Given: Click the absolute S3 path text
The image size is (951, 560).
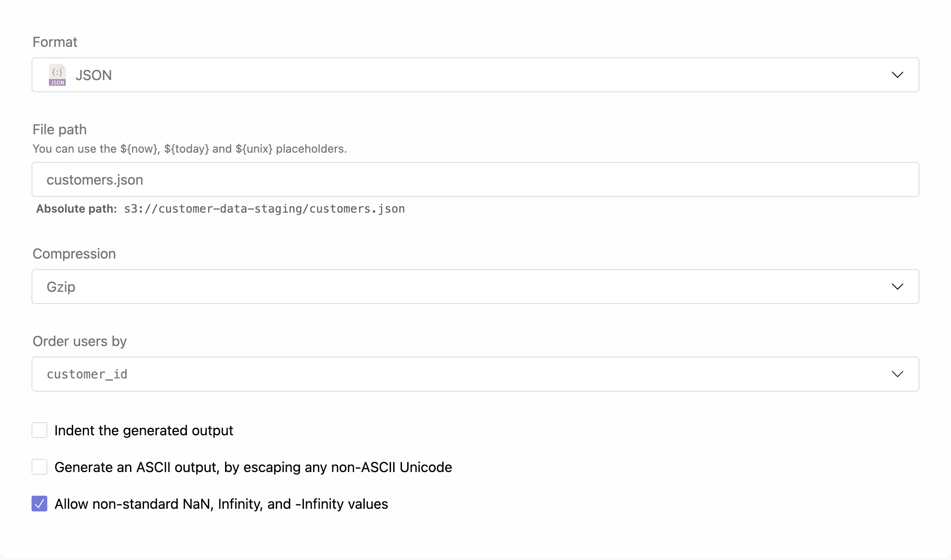Looking at the screenshot, I should coord(264,209).
